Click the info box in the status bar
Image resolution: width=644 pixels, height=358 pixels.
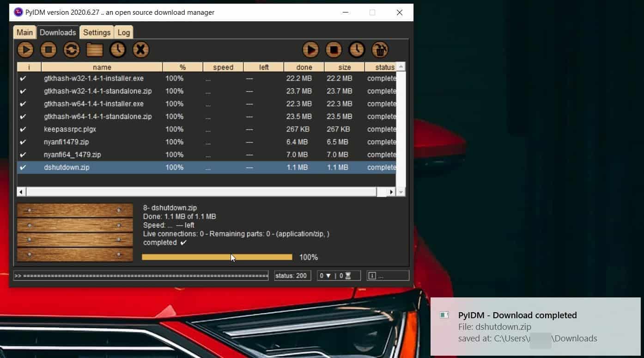pos(388,276)
